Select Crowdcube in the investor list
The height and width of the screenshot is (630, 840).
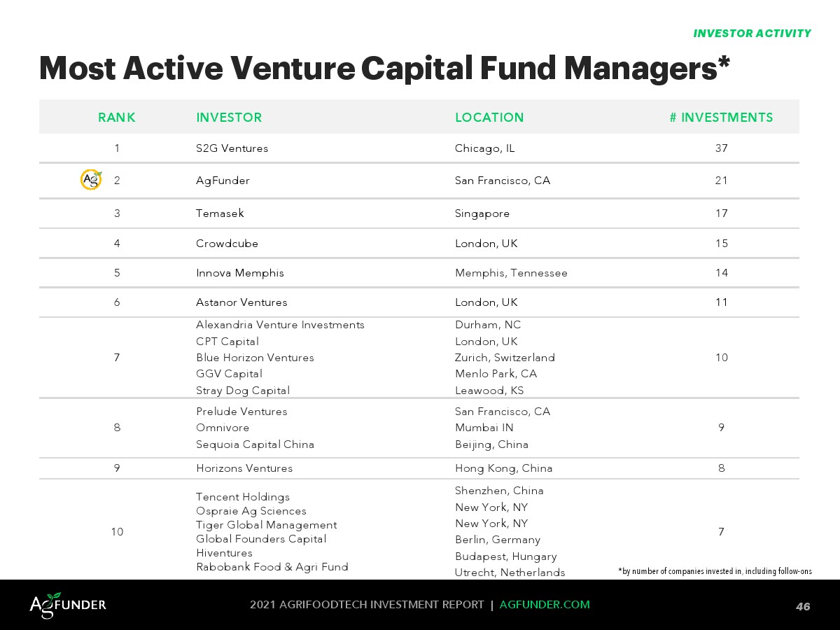[227, 244]
